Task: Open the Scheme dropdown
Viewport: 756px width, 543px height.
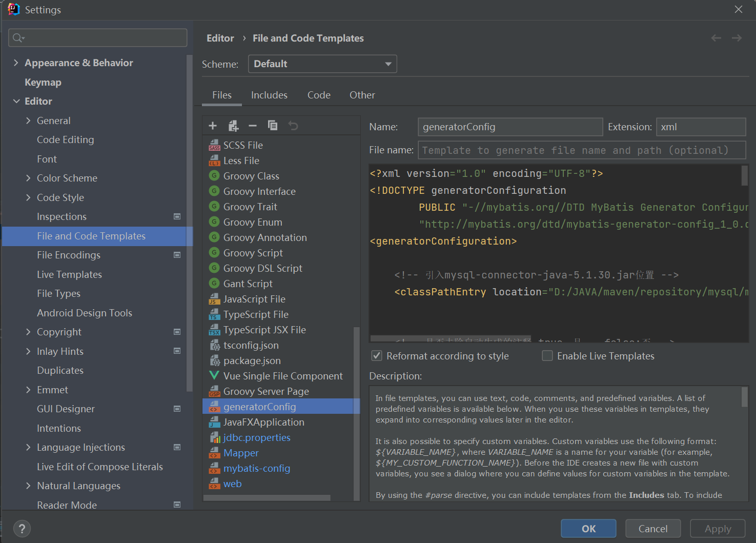Action: click(322, 64)
